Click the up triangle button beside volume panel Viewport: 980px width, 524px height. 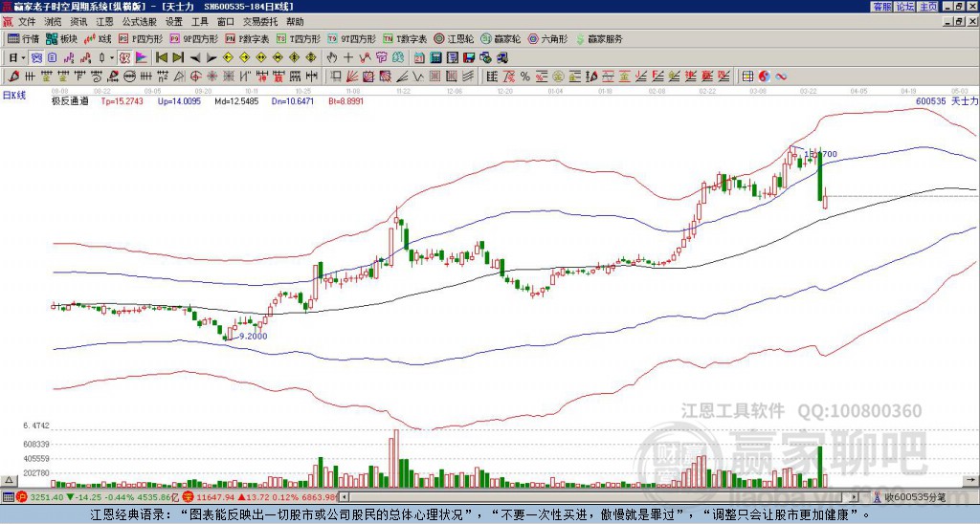(9, 480)
